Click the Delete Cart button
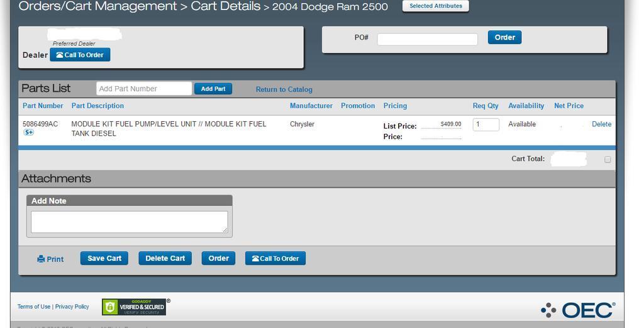The width and height of the screenshot is (644, 328). tap(165, 258)
